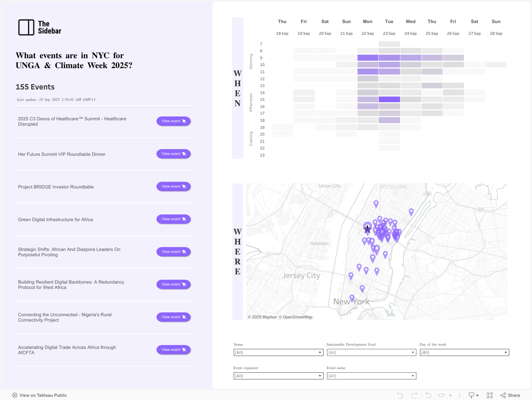Image resolution: width=532 pixels, height=400 pixels.
Task: Select the Thu 25 Sep 13h heatmap cell
Action: 432,86
